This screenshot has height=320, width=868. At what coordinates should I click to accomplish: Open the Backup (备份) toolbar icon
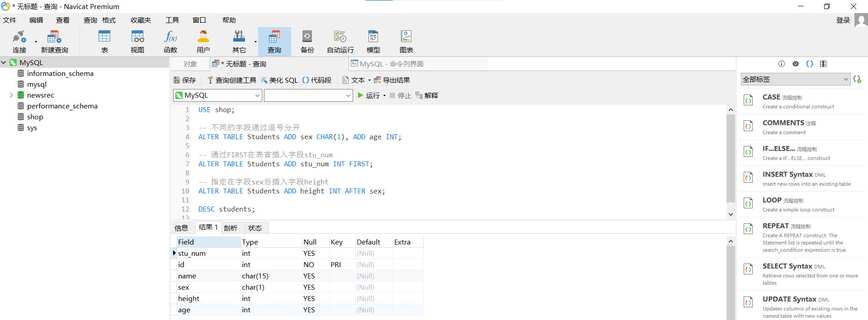(x=307, y=42)
